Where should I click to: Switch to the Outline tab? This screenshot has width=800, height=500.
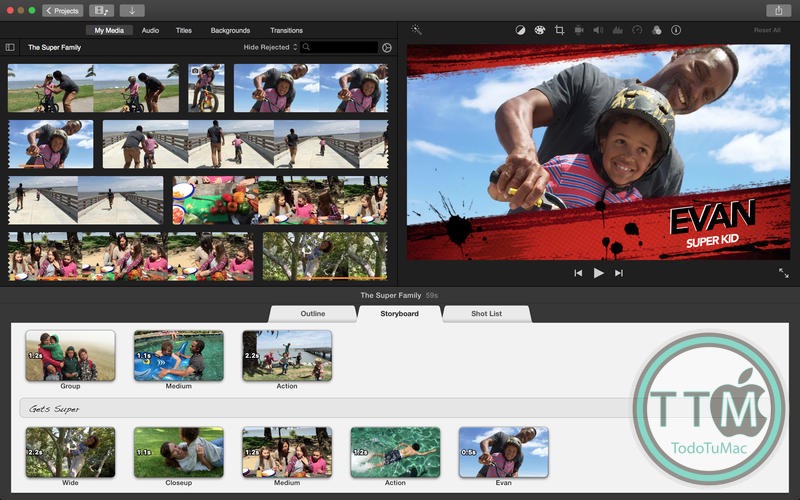click(313, 314)
